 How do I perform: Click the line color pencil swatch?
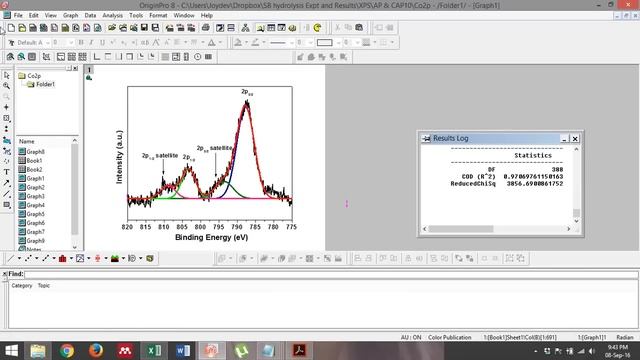255,42
